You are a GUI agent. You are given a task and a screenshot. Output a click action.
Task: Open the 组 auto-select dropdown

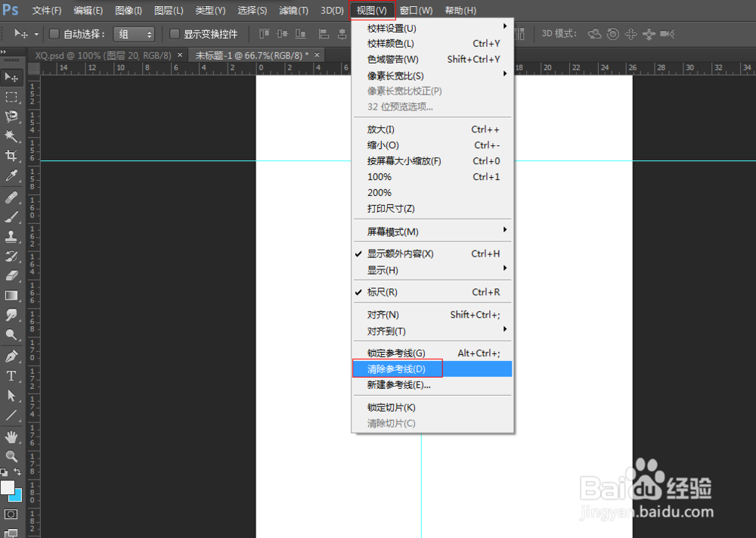134,34
